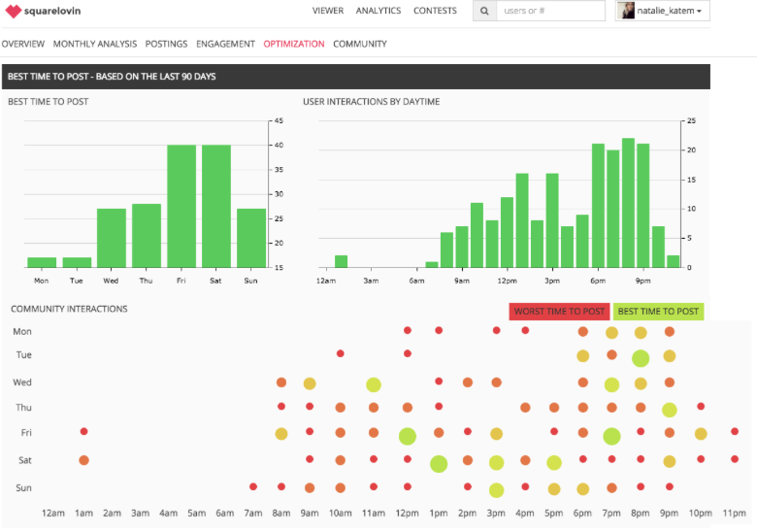
Task: Click the Saturday bar in Best Time chart
Action: pos(216,206)
